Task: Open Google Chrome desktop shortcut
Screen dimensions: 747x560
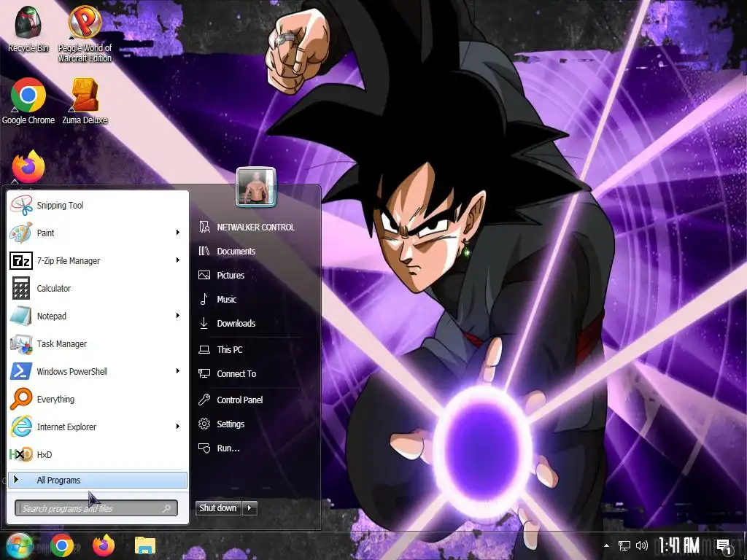Action: [x=28, y=101]
